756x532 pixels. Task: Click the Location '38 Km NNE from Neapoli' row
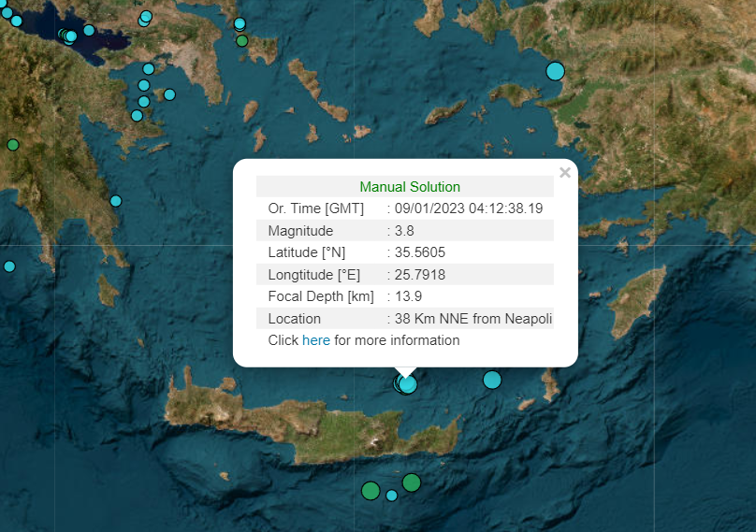404,319
